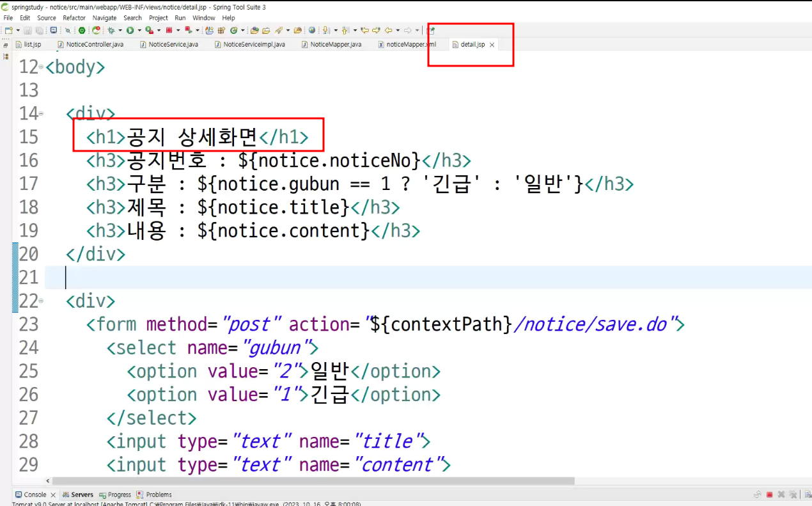Click the External Tools icon
Image resolution: width=812 pixels, height=506 pixels.
point(189,30)
